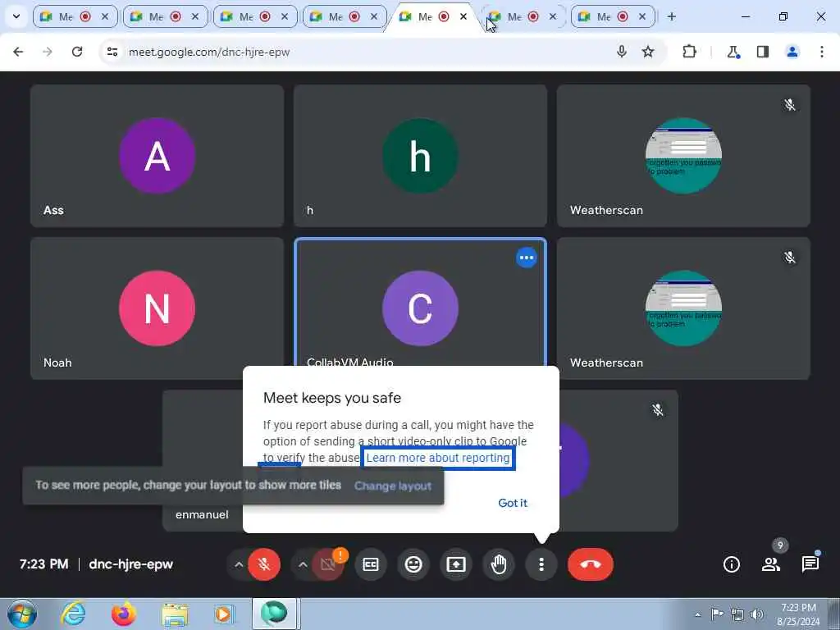Open the Windows Start menu

pos(22,614)
